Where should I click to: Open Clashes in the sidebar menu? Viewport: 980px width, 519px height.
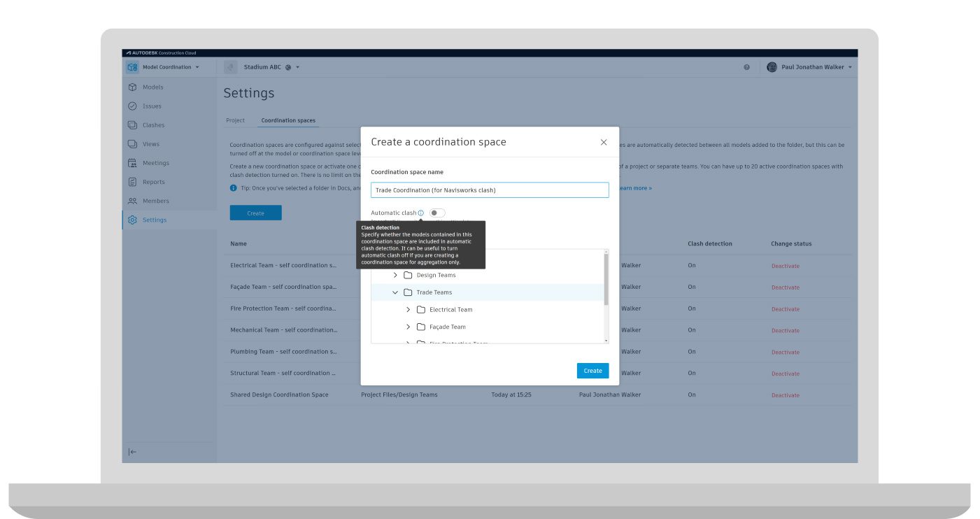pyautogui.click(x=154, y=125)
